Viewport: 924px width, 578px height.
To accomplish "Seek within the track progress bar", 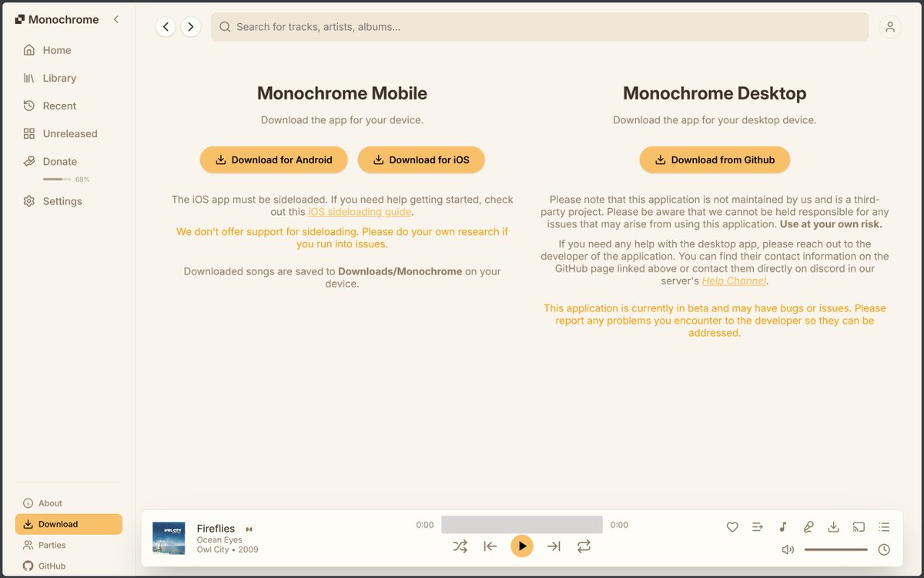I will pos(522,525).
